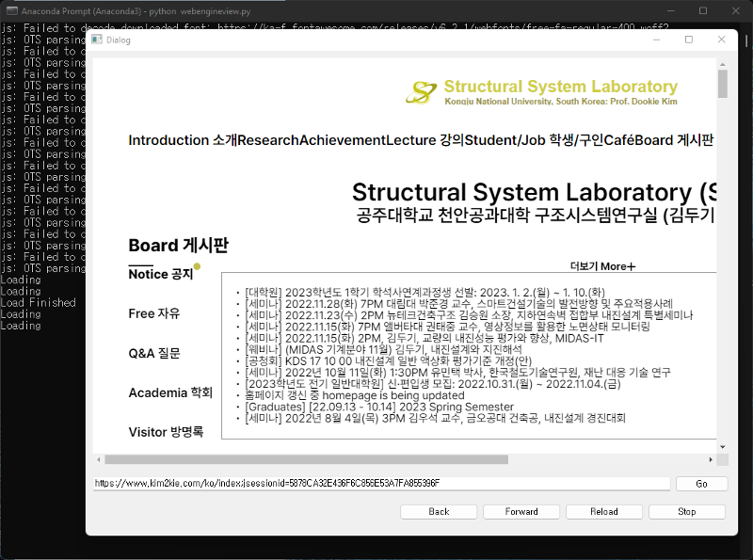Image resolution: width=753 pixels, height=560 pixels.
Task: Open the [공청회] KDS 17 10 00 notice
Action: [388, 361]
